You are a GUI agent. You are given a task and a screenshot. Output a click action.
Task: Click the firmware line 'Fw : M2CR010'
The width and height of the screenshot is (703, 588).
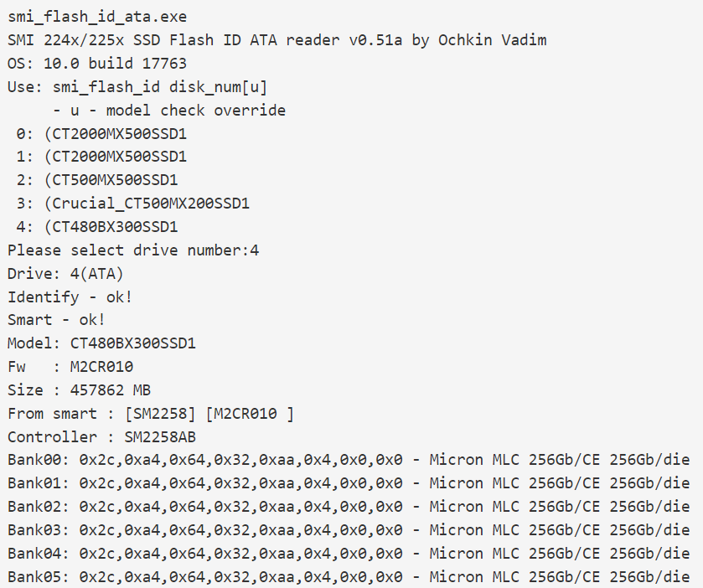70,366
